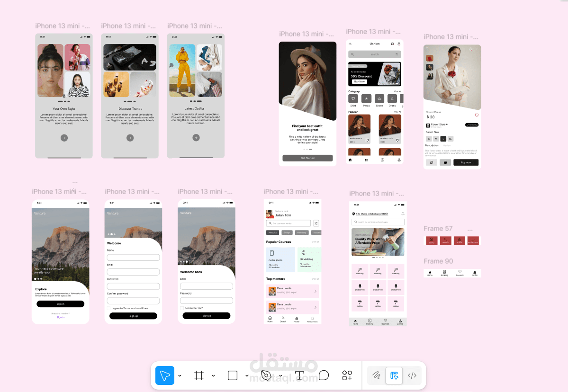Click the Confirm password field
This screenshot has height=392, width=568.
pyautogui.click(x=133, y=301)
